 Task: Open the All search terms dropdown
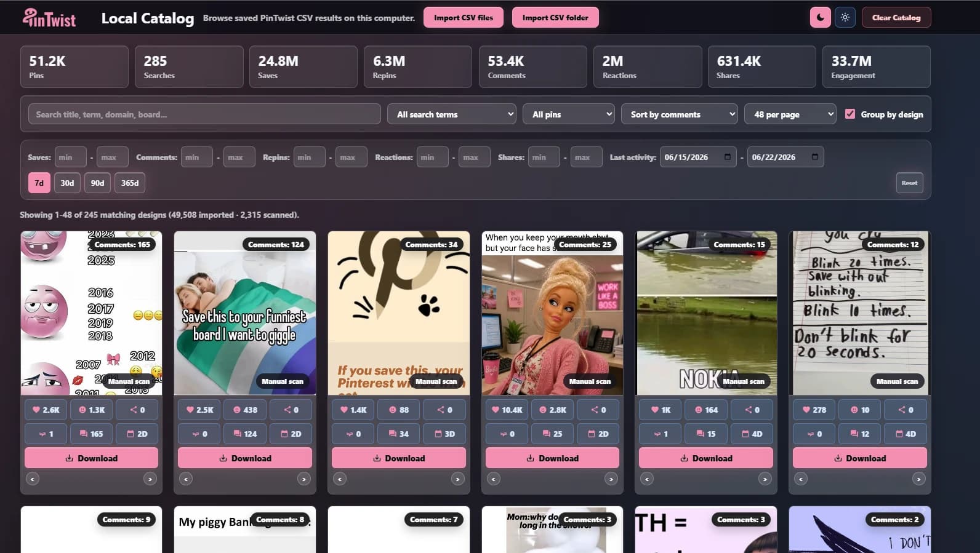coord(451,114)
